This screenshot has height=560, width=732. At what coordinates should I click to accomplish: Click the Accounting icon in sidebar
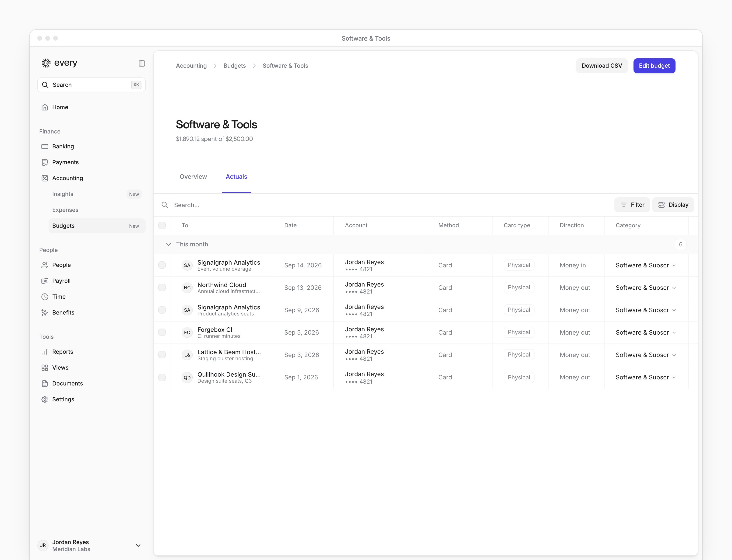point(45,178)
